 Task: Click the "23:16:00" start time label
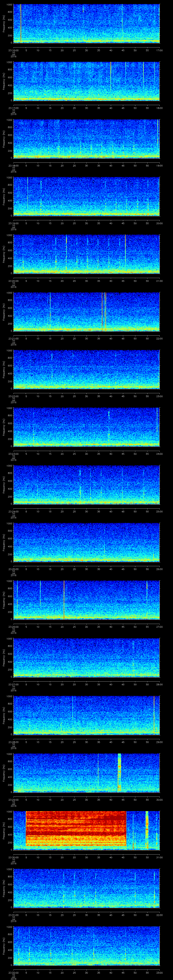click(13, 50)
